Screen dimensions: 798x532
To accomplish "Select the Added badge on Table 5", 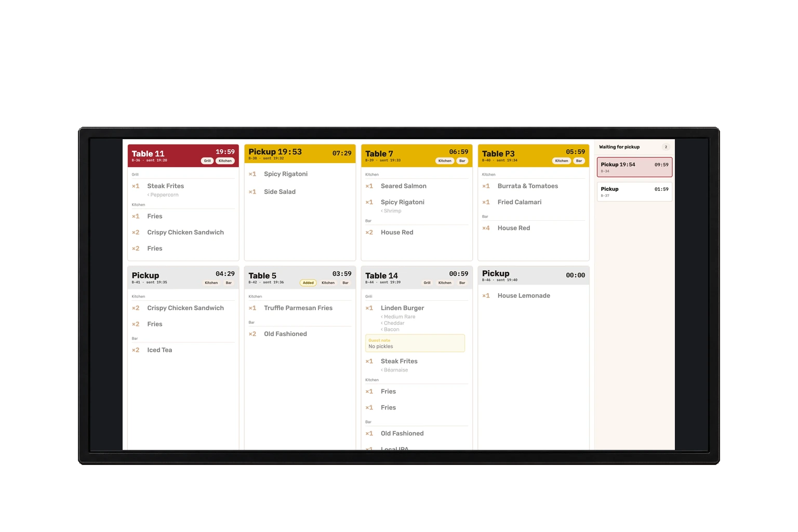I will pyautogui.click(x=308, y=283).
